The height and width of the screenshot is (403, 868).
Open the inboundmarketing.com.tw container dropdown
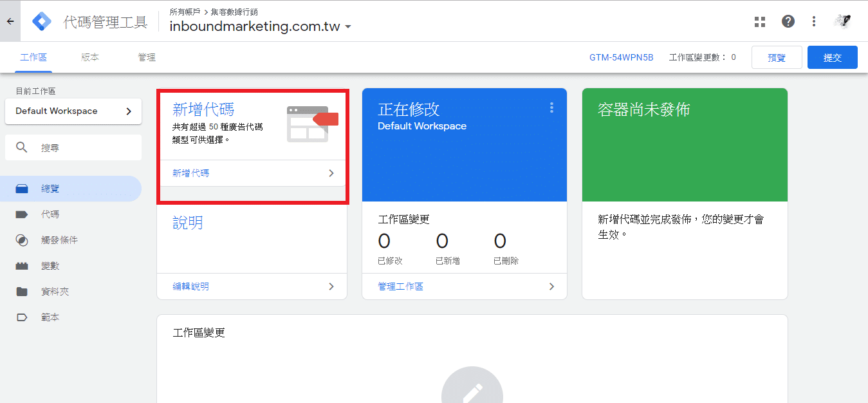point(348,28)
